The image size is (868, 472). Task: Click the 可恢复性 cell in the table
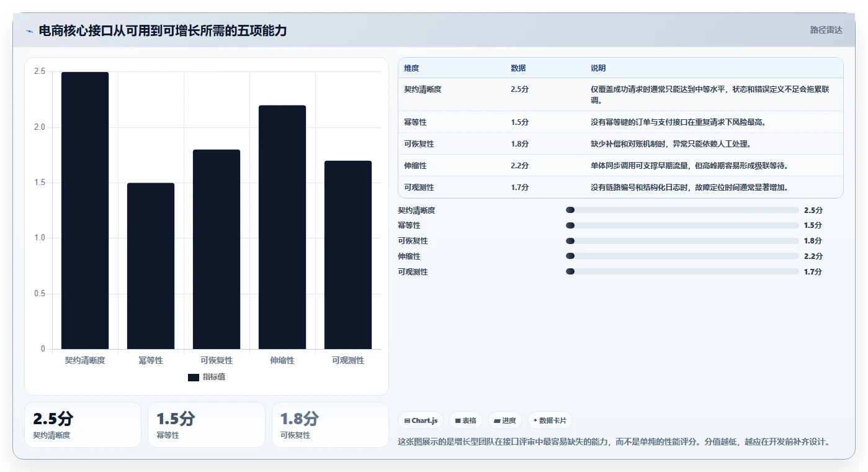419,144
